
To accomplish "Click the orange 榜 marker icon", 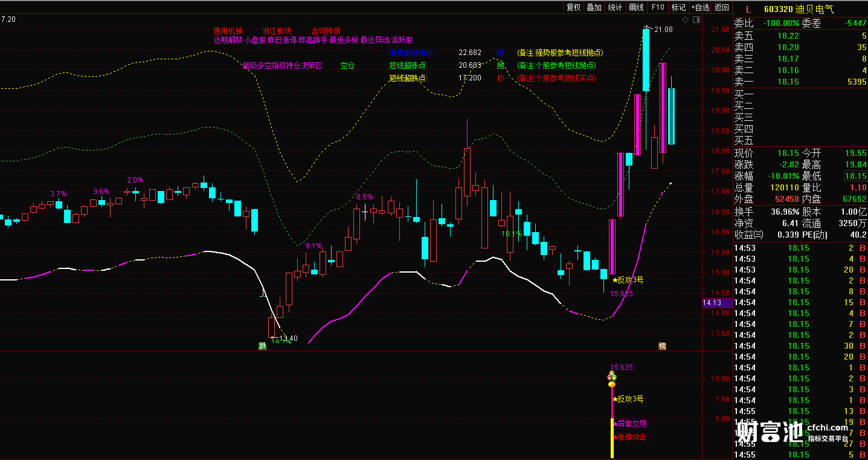I will [662, 346].
